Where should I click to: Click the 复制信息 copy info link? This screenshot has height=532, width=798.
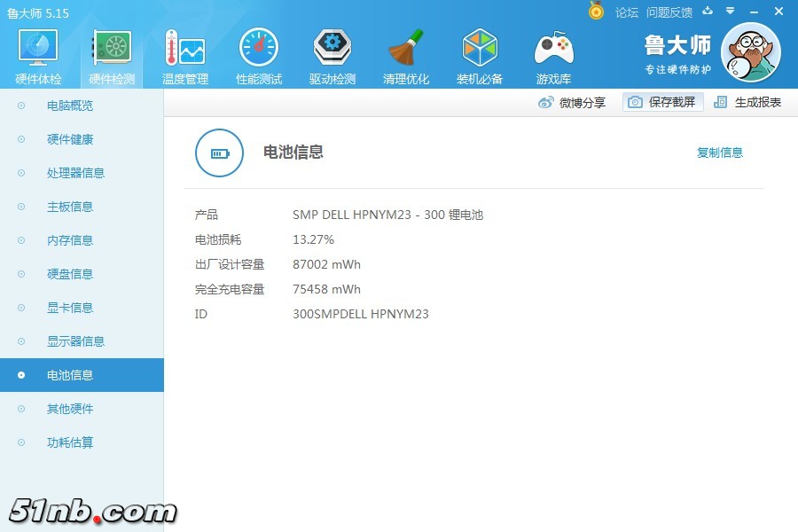pyautogui.click(x=720, y=153)
